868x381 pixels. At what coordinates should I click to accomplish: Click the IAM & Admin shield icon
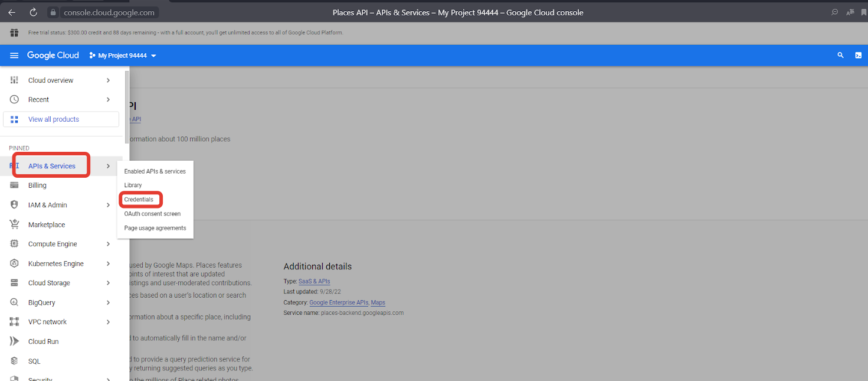(x=14, y=205)
